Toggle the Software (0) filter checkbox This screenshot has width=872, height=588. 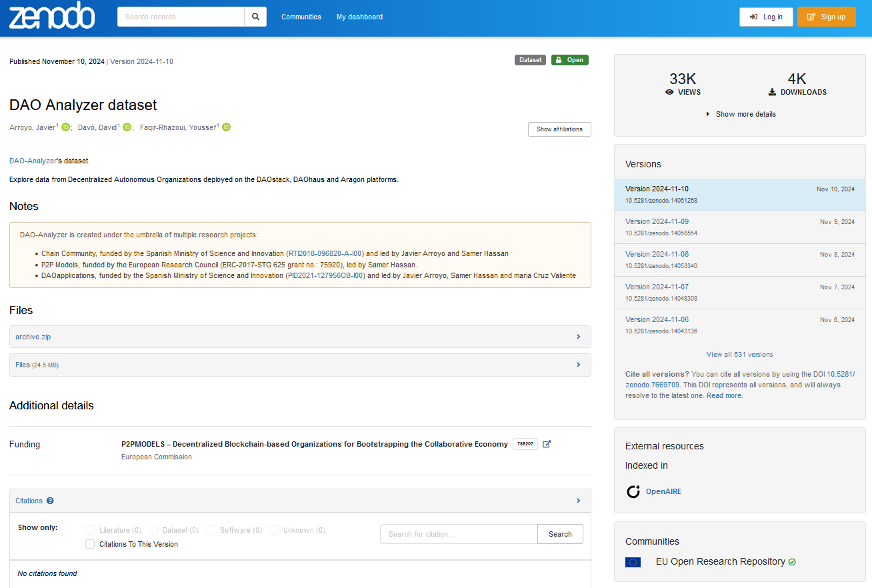click(x=211, y=530)
